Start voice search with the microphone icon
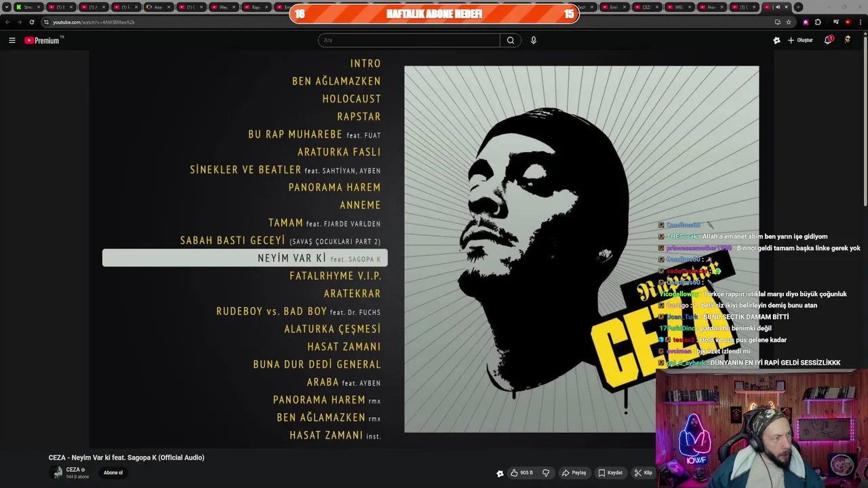 [534, 40]
